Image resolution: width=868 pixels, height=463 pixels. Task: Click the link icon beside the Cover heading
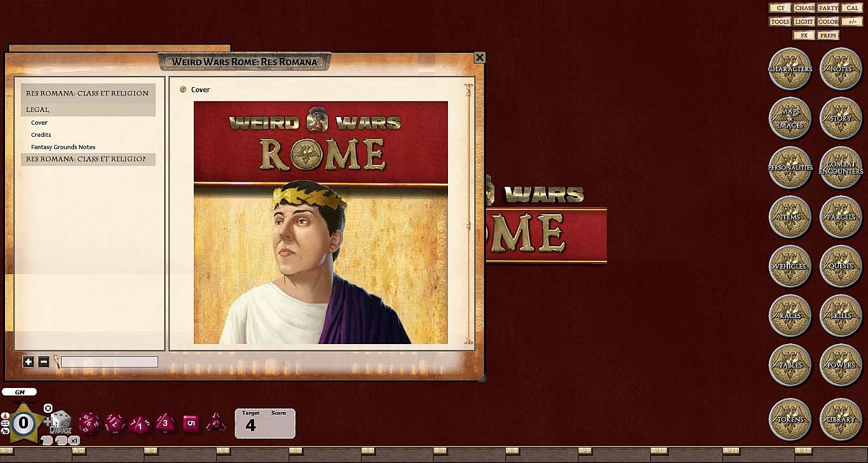pyautogui.click(x=184, y=90)
